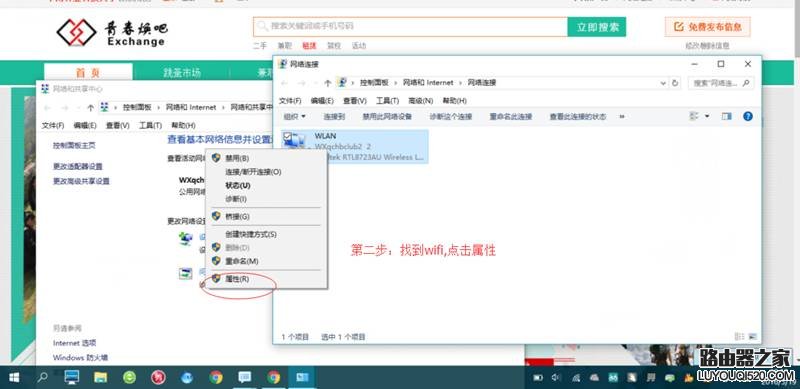Open 控制面板主页 link
800x389 pixels.
pos(74,145)
